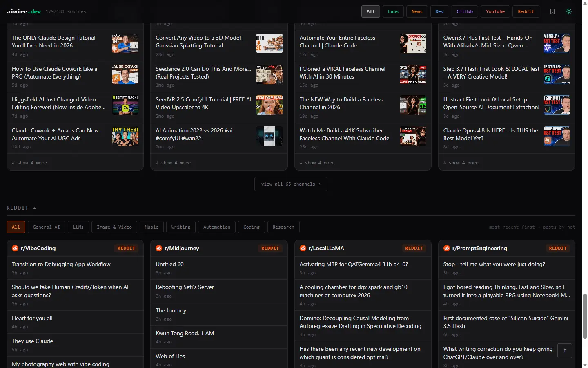Filter Reddit by Automation
588x368 pixels.
coord(217,227)
